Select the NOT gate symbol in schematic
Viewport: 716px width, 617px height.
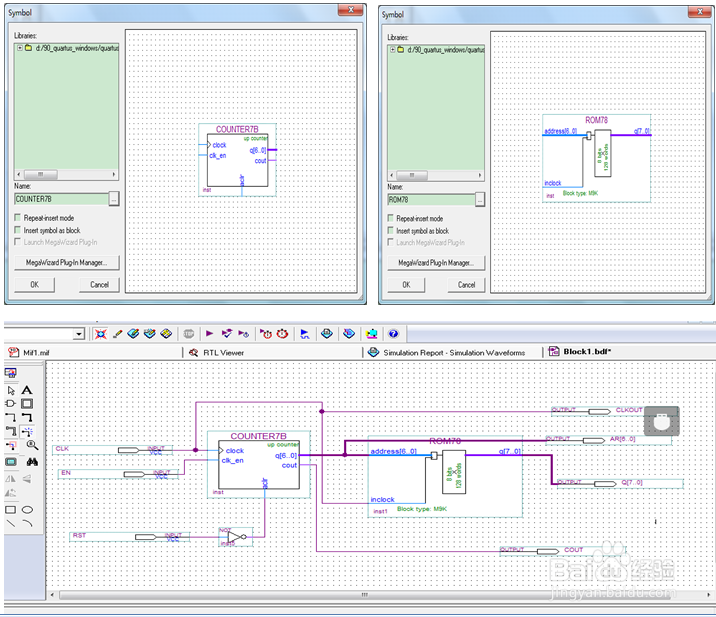point(236,537)
